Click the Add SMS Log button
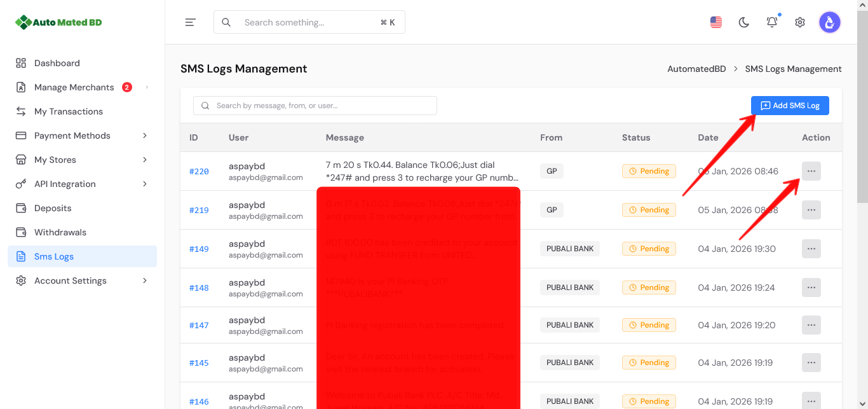Viewport: 868px width, 409px height. pyautogui.click(x=790, y=106)
